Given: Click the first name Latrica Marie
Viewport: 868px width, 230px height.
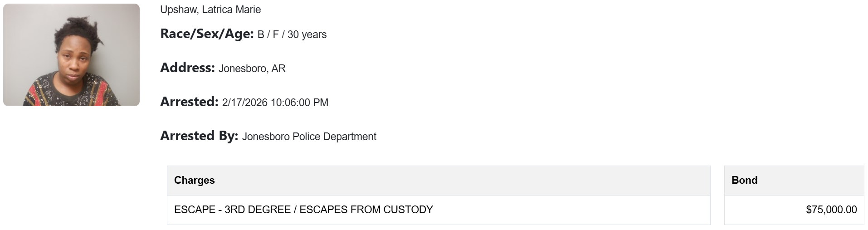Looking at the screenshot, I should click(231, 10).
